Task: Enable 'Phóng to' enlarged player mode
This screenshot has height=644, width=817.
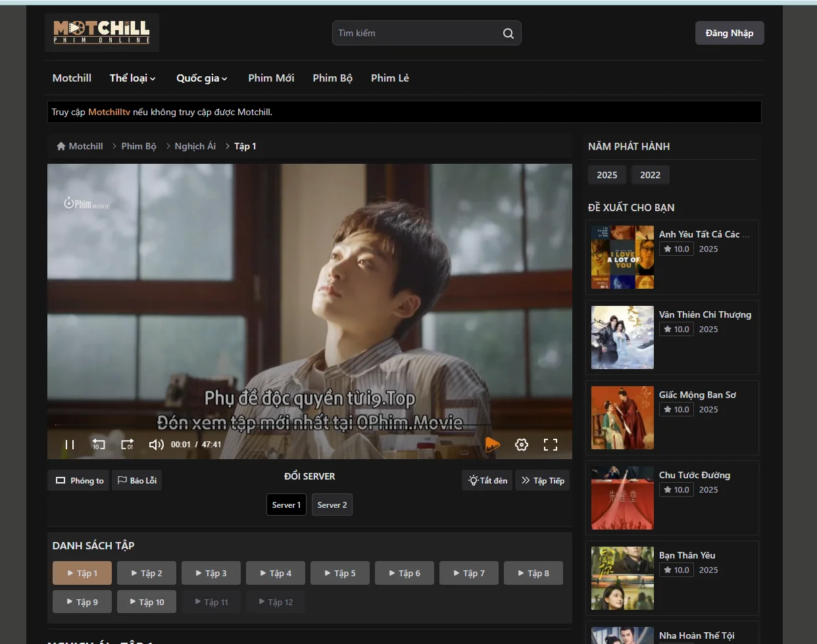Action: point(78,480)
